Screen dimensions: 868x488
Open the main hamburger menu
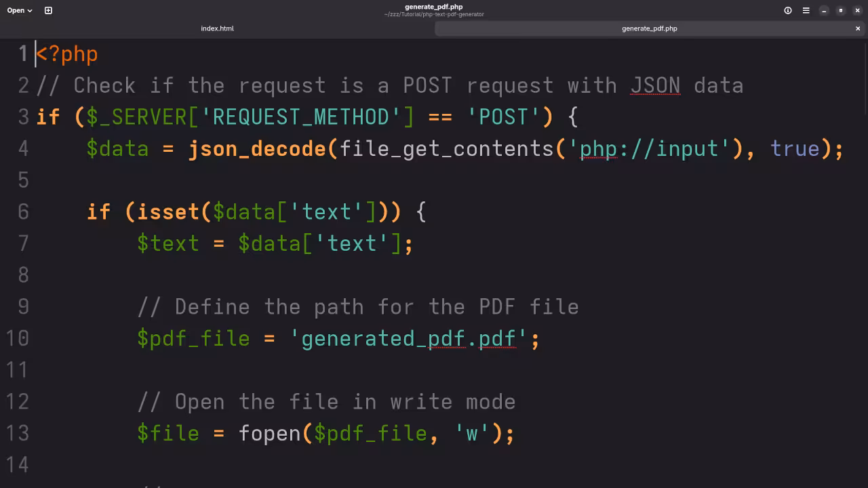[806, 10]
